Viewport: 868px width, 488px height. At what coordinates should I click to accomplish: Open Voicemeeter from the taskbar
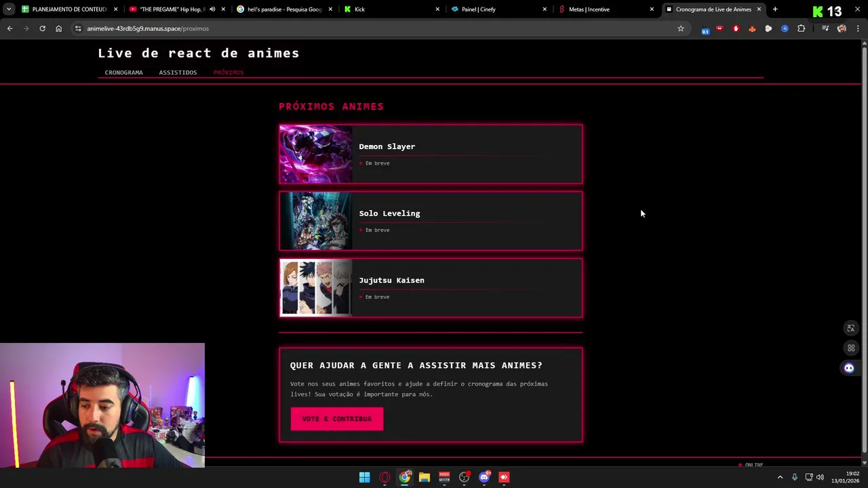tap(444, 477)
